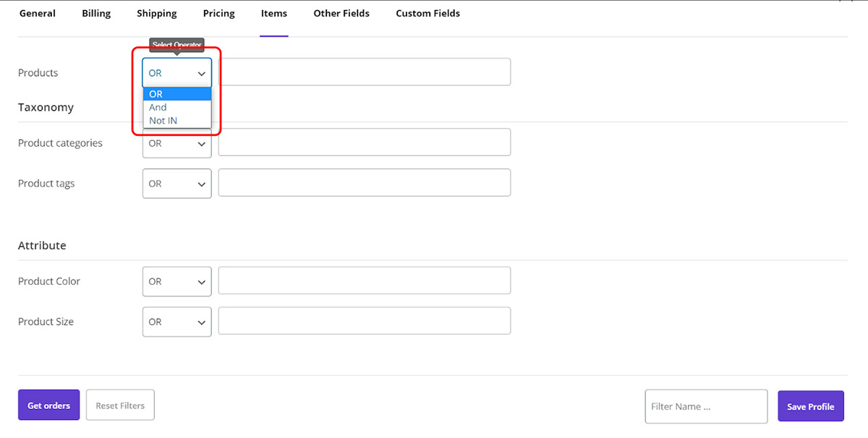Open the Shipping tab
The height and width of the screenshot is (438, 868).
pyautogui.click(x=157, y=14)
